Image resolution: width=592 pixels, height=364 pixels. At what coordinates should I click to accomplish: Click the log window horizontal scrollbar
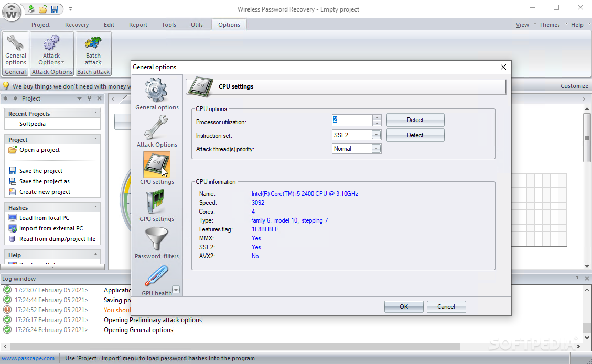[235, 346]
